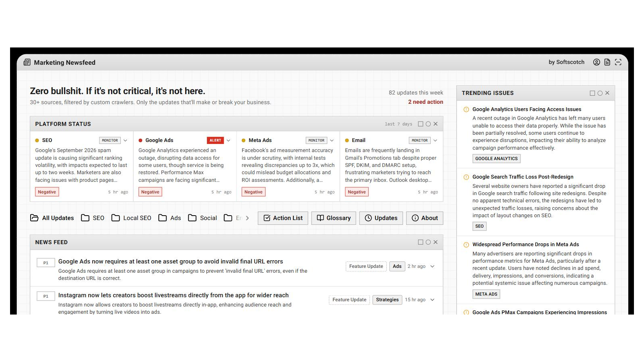Screen dimensions: 644x362
Task: Click the ALERT badge on Google Ads card
Action: [215, 140]
